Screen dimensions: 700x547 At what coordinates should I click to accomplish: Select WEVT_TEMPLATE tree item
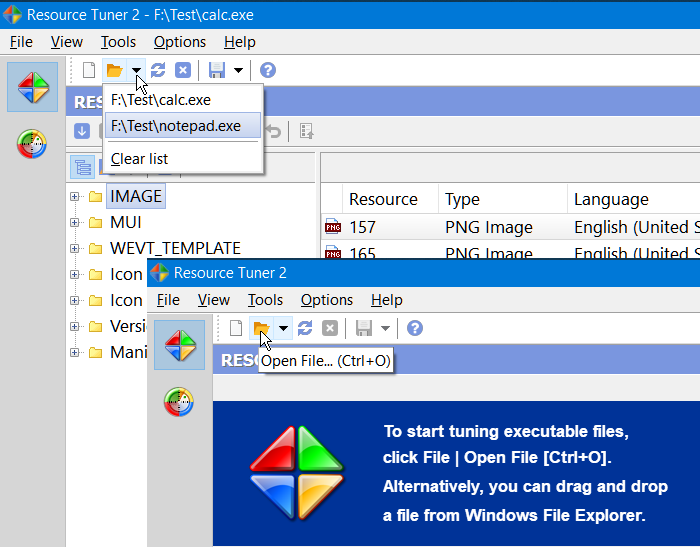point(175,248)
